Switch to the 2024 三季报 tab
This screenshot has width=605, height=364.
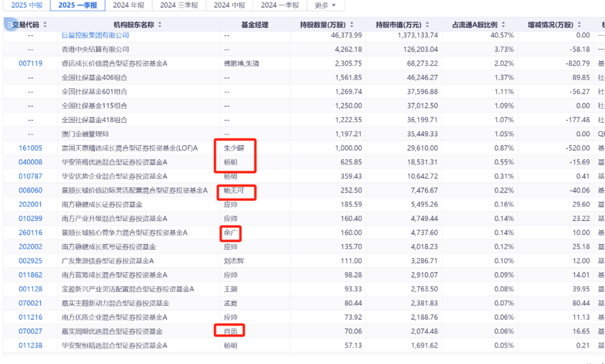(179, 6)
